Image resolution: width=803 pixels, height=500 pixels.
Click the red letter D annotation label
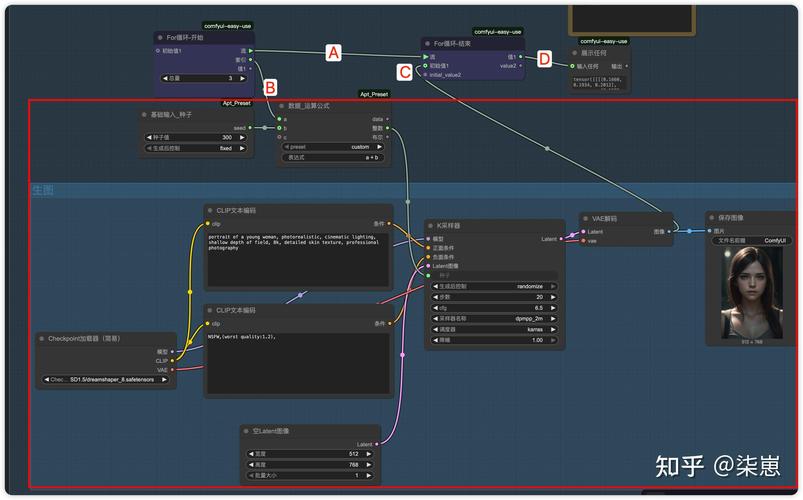tap(544, 59)
